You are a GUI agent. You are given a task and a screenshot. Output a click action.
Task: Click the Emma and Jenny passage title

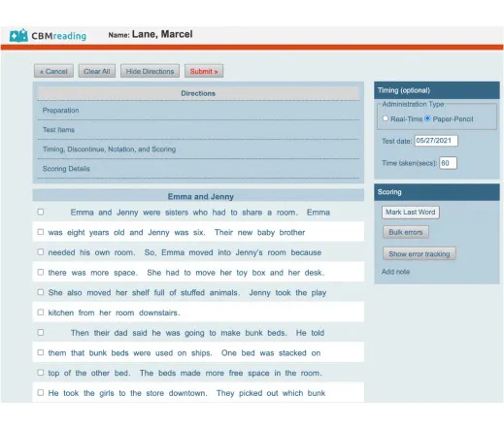pos(201,197)
